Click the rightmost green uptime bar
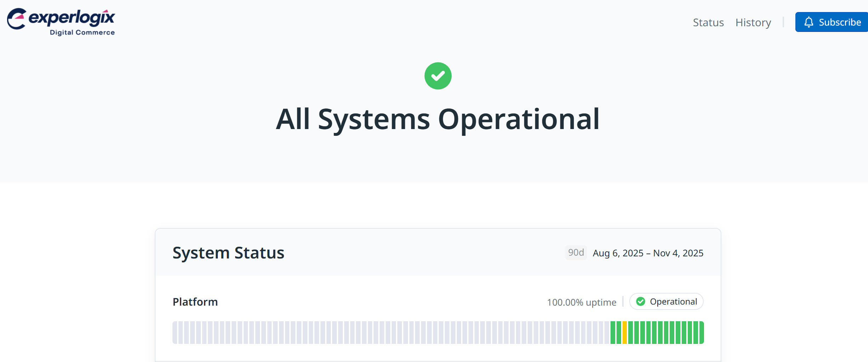 [x=701, y=333]
